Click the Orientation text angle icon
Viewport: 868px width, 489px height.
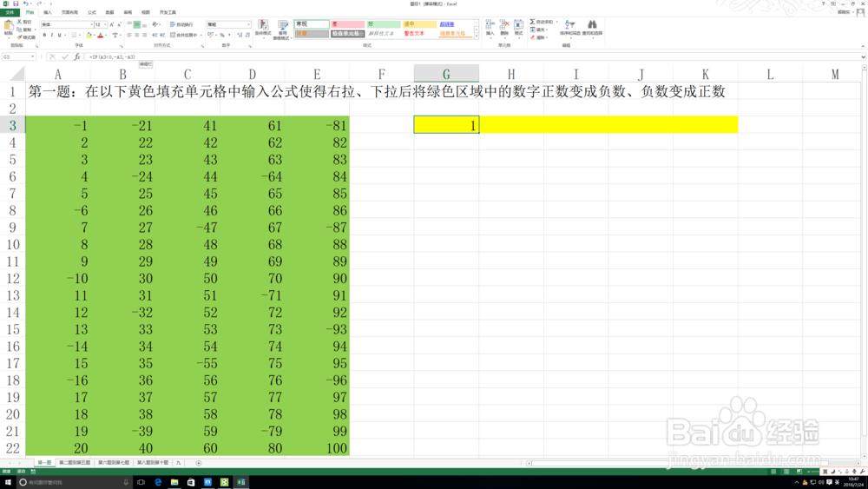coord(155,24)
